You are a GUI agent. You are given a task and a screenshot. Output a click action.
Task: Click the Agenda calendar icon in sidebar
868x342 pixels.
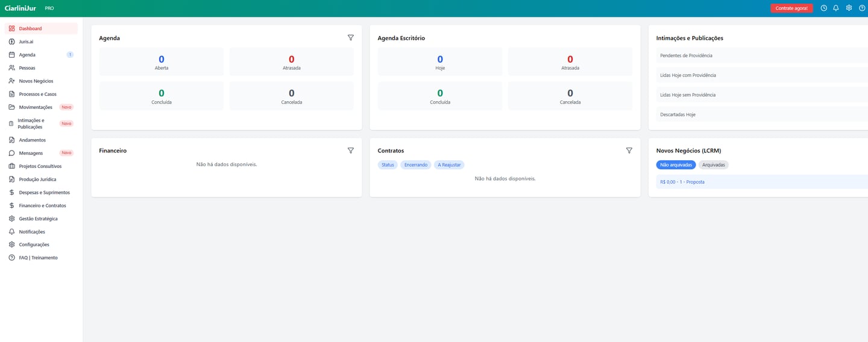tap(11, 55)
